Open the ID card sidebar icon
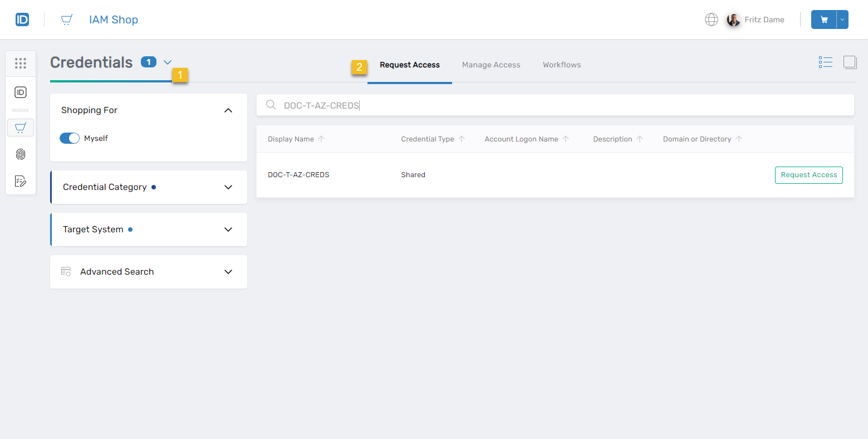The image size is (868, 439). [x=21, y=92]
